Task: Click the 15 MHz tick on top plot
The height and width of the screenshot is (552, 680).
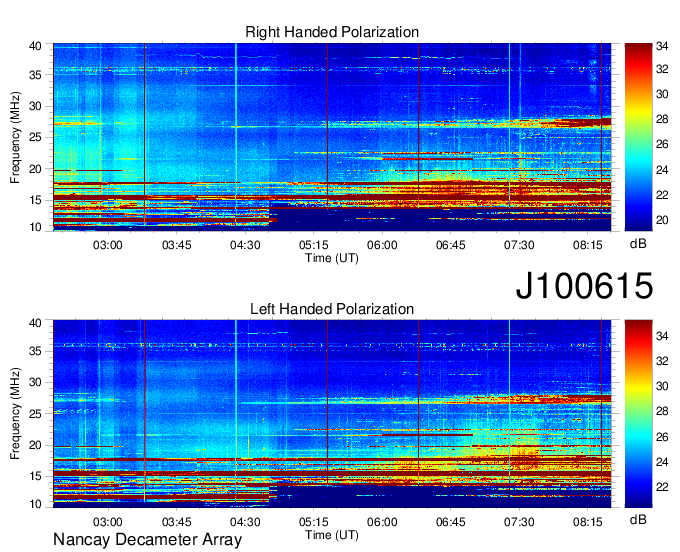Action: (35, 200)
